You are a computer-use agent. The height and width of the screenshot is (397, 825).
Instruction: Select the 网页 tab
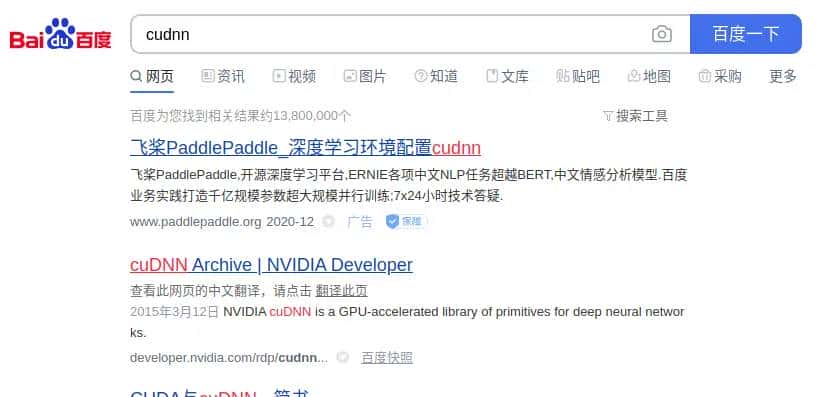pos(152,77)
